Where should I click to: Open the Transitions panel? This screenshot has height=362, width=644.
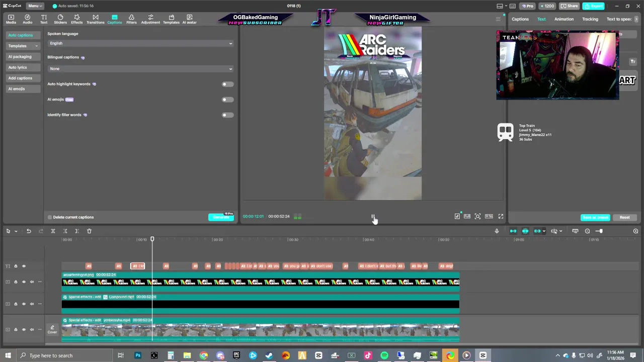tap(95, 19)
